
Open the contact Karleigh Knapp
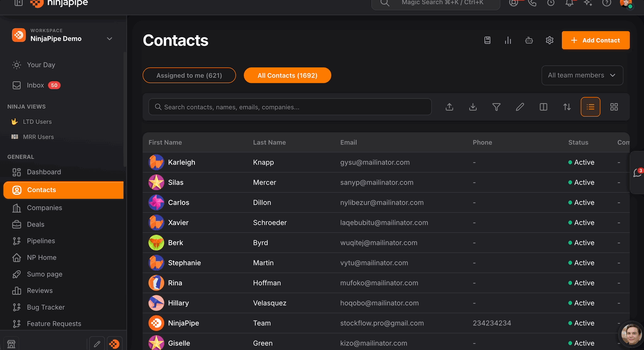181,162
